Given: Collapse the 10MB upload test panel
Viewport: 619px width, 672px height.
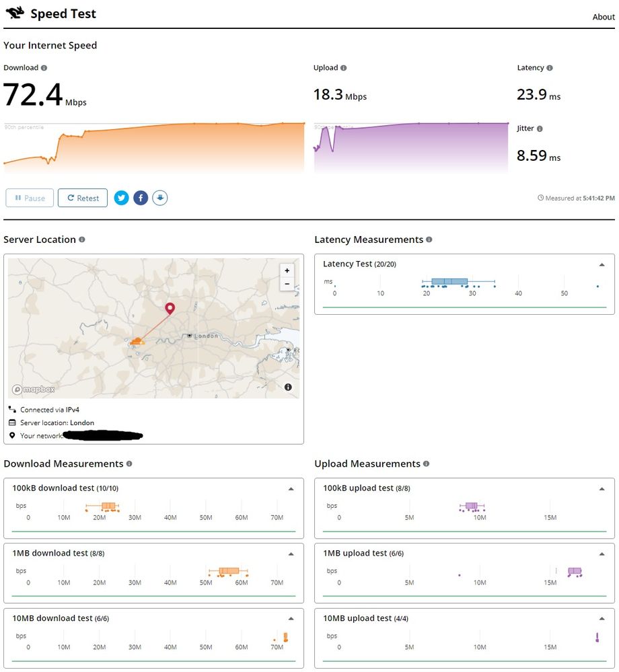Looking at the screenshot, I should pyautogui.click(x=602, y=619).
